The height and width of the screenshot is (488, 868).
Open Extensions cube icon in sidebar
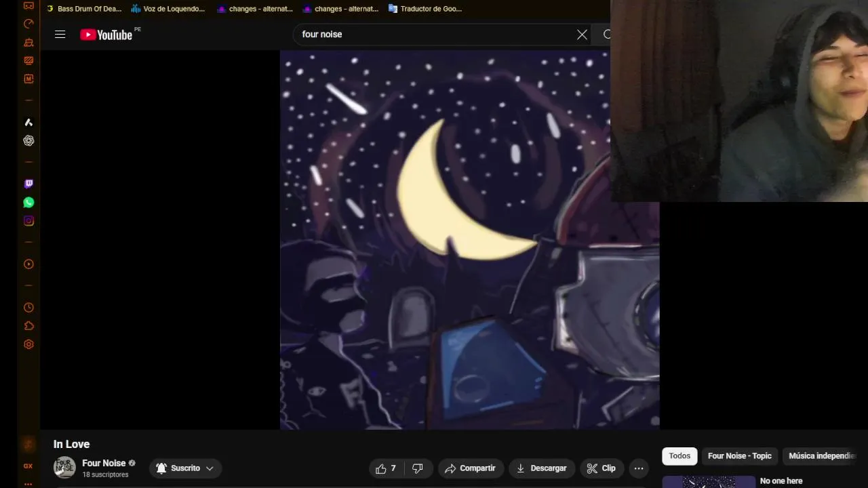(28, 326)
